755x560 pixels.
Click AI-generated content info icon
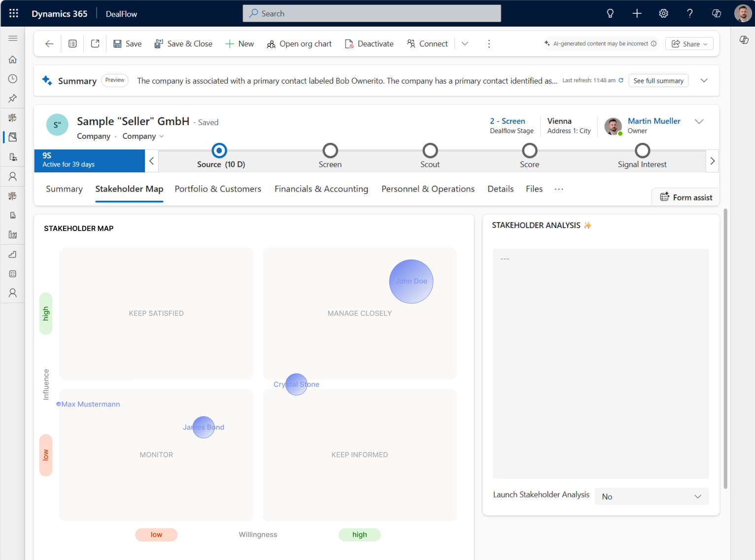click(x=654, y=44)
